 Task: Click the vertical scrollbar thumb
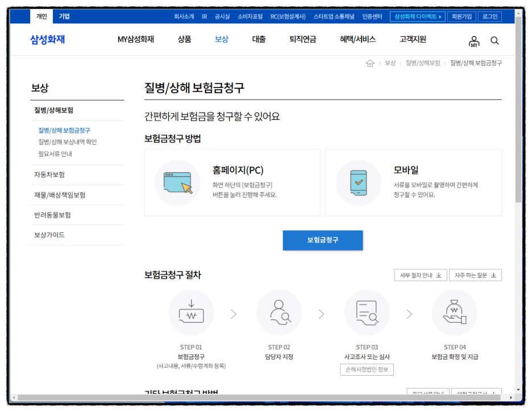pos(518,109)
